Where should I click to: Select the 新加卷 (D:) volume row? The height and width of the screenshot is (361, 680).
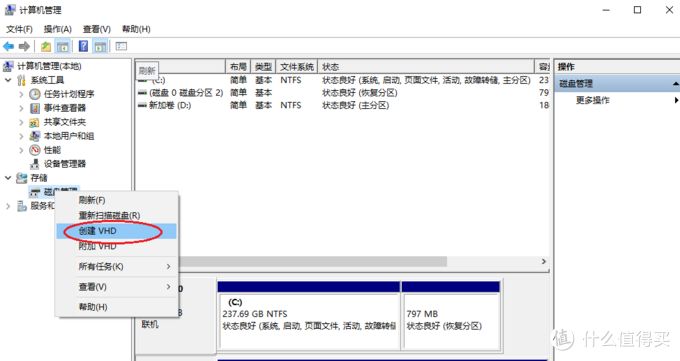point(343,105)
